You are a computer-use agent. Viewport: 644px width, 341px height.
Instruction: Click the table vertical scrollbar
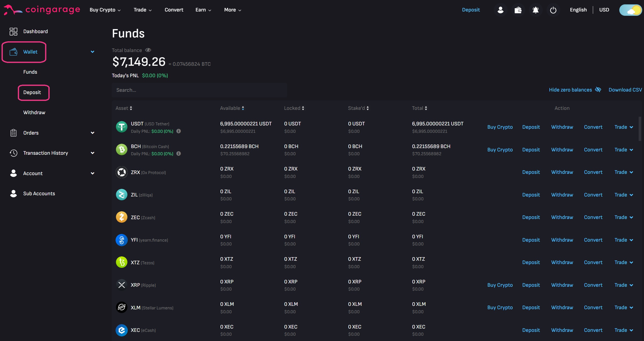pyautogui.click(x=640, y=129)
